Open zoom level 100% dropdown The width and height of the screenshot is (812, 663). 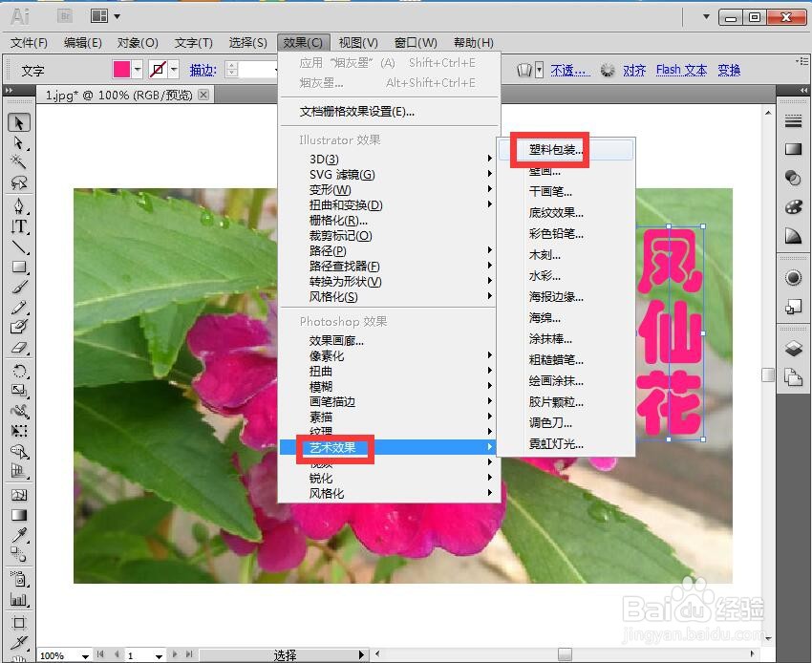coord(85,655)
